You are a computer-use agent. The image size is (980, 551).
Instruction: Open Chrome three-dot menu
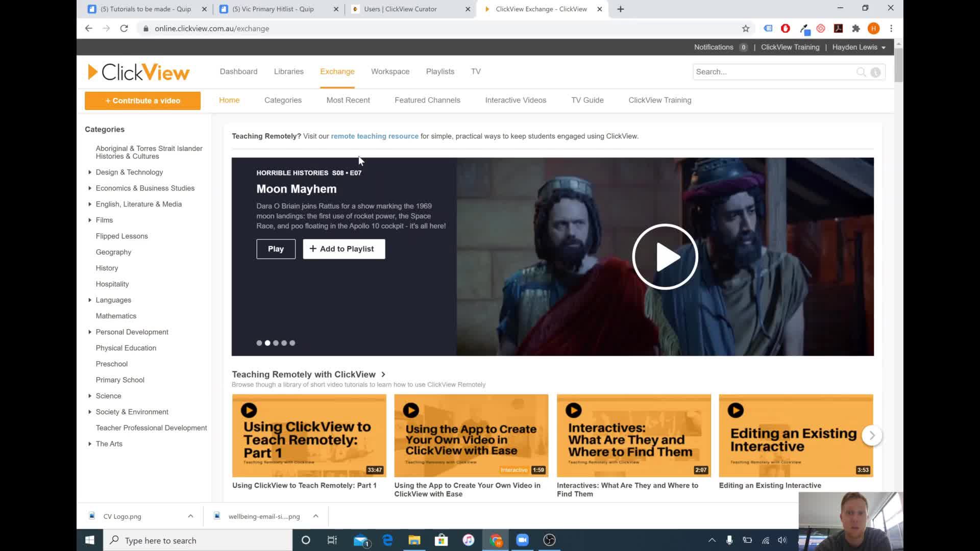(x=891, y=29)
